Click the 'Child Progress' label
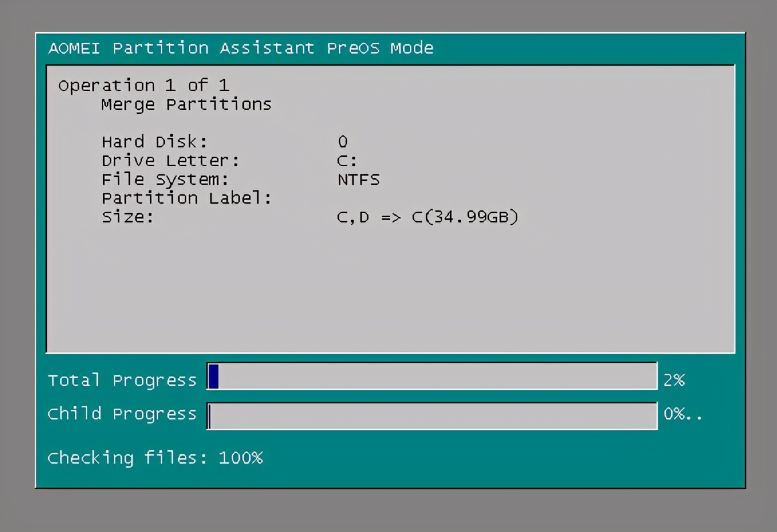The height and width of the screenshot is (532, 777). [x=122, y=414]
